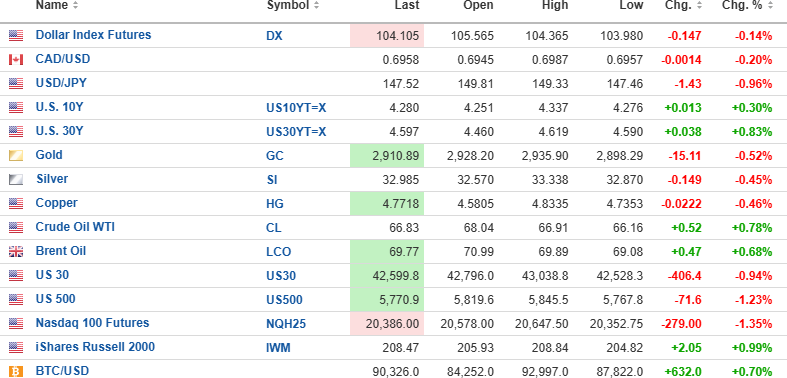Sort the table by the Name column

tap(57, 6)
